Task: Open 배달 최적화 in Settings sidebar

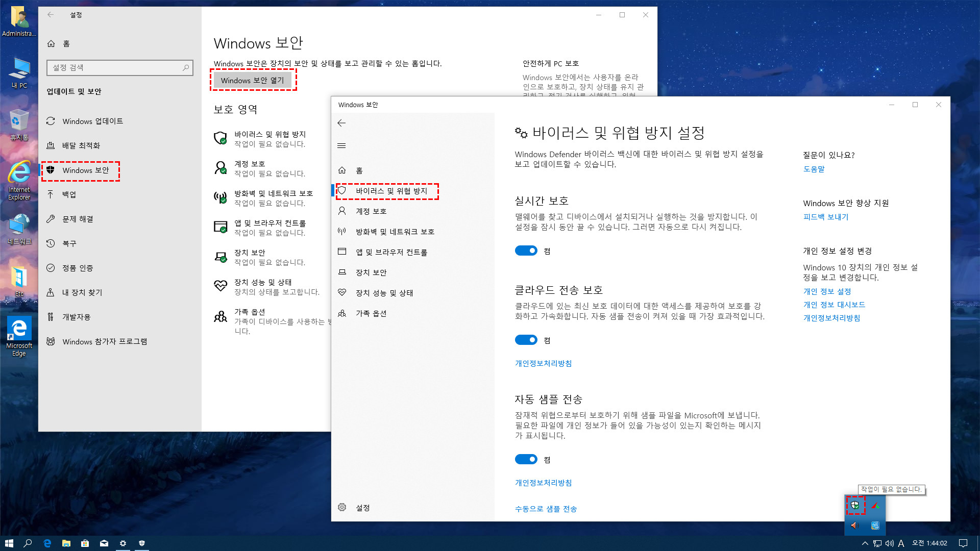Action: pos(119,145)
